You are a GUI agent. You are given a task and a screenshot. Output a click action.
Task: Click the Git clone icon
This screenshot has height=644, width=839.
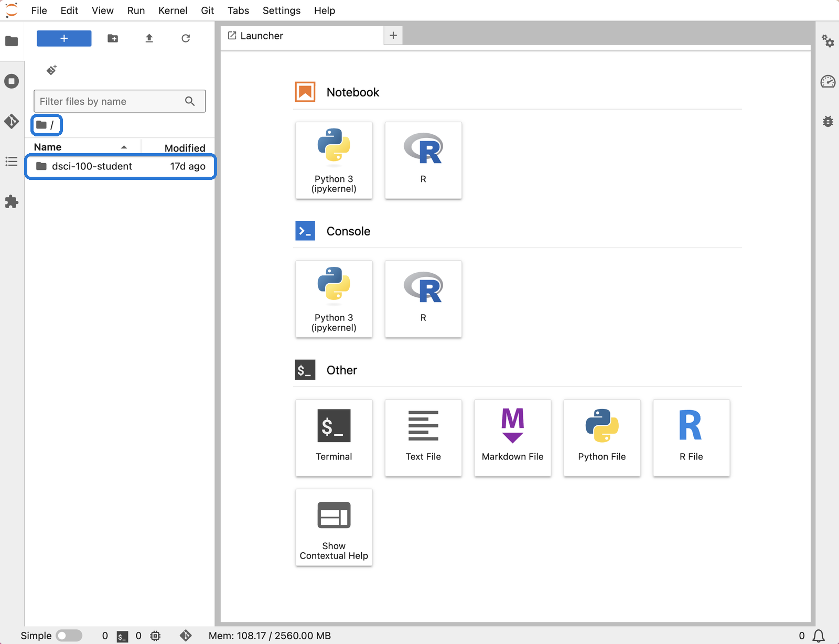[x=51, y=70]
